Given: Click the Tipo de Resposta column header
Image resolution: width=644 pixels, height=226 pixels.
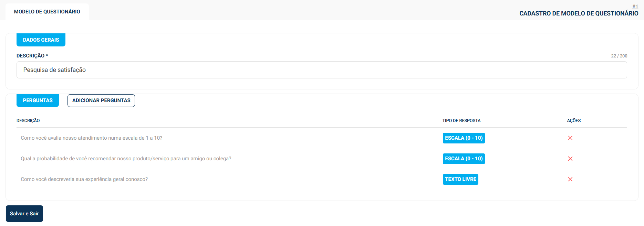Looking at the screenshot, I should [461, 121].
